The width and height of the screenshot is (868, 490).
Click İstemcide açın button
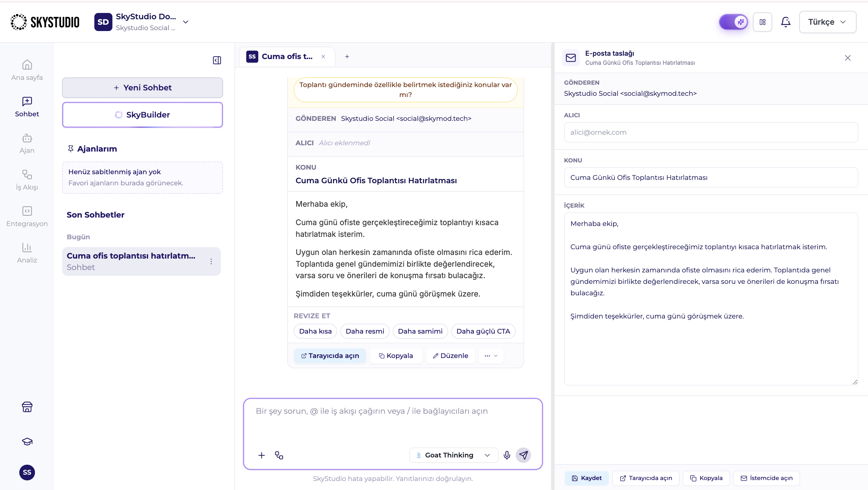(x=766, y=478)
